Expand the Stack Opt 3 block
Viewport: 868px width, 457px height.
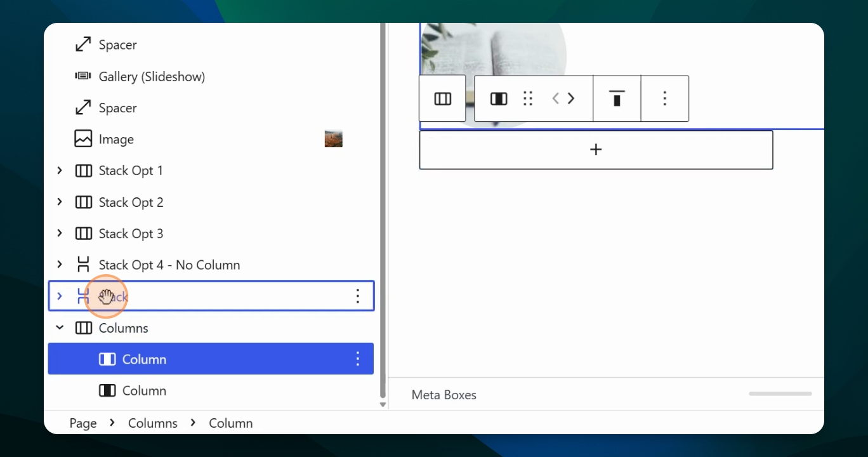point(60,233)
